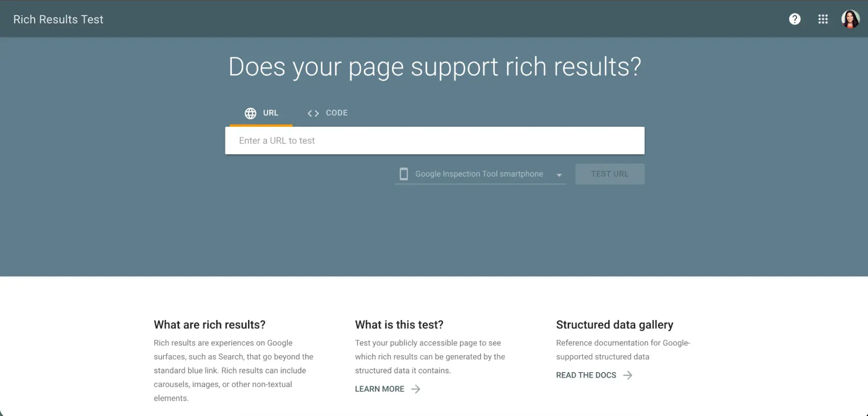868x416 pixels.
Task: Switch to the URL testing tab
Action: pyautogui.click(x=270, y=113)
